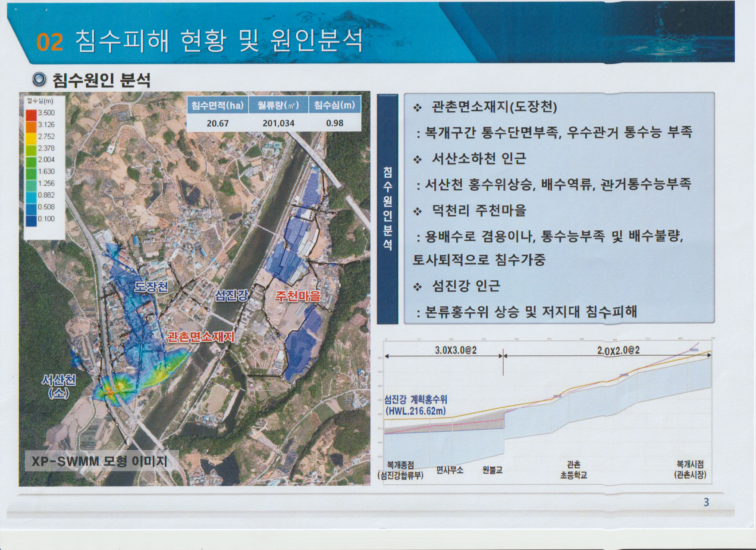Click the legend title 침수심(m) above the color scale
Screen dimensions: 756x550
pos(40,101)
